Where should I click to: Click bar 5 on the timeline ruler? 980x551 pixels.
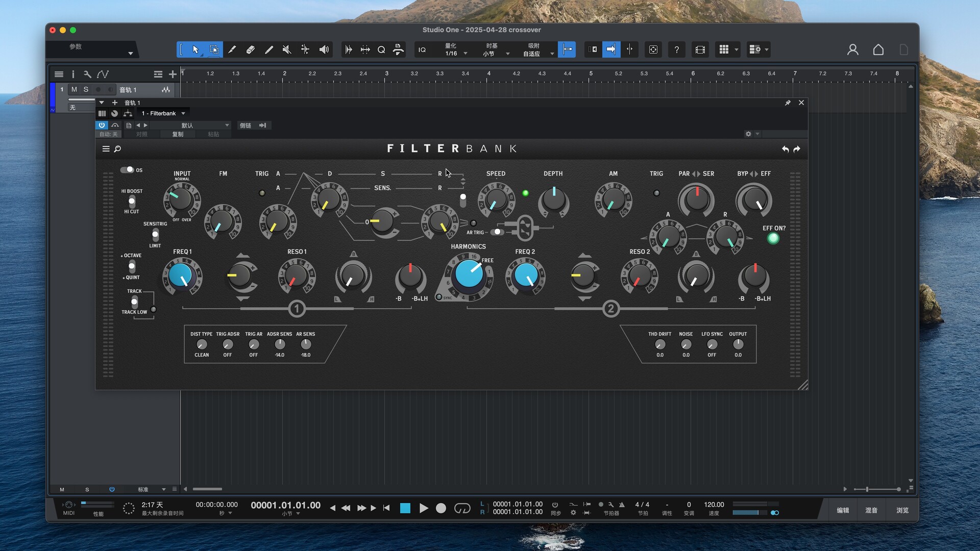[x=591, y=73]
